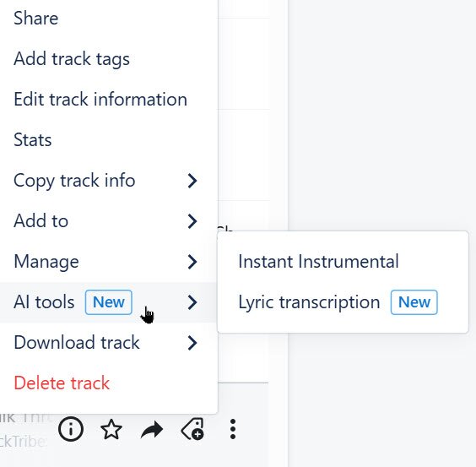Click Delete track in red
This screenshot has height=467, width=476.
(x=62, y=383)
